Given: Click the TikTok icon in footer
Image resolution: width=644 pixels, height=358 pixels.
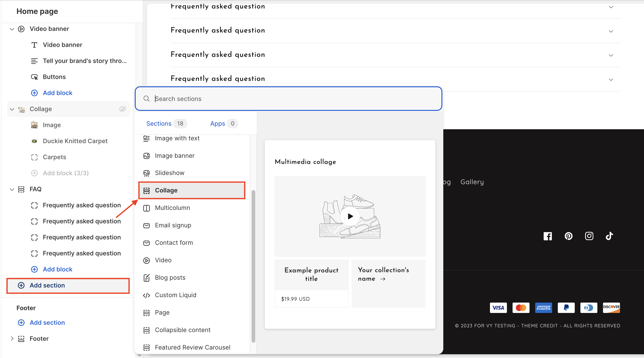Looking at the screenshot, I should pos(609,236).
